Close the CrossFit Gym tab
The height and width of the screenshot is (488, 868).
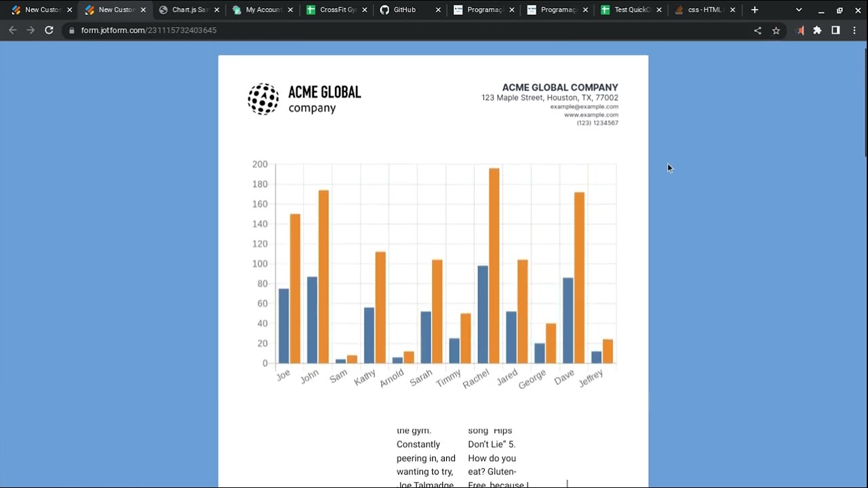(x=364, y=10)
